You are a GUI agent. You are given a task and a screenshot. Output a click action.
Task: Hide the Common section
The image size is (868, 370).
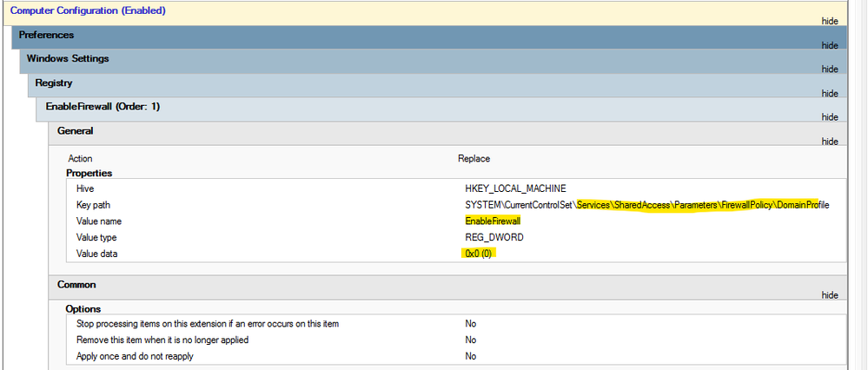(x=829, y=295)
